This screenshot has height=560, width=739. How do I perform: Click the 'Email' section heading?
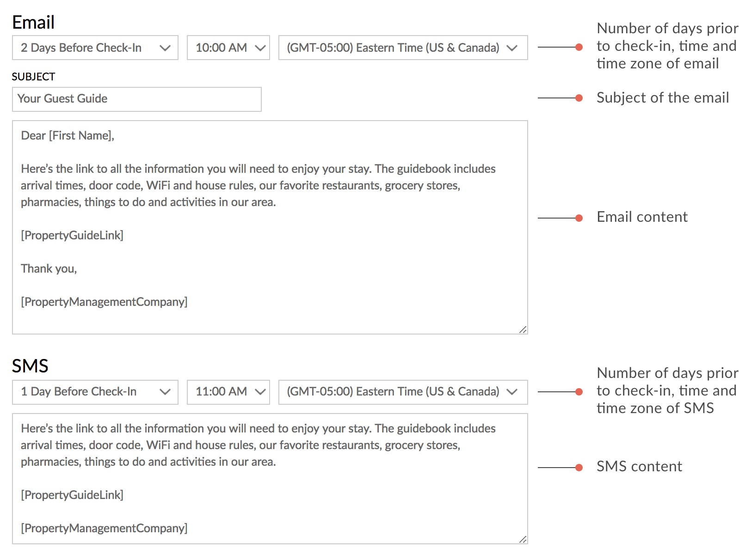33,22
